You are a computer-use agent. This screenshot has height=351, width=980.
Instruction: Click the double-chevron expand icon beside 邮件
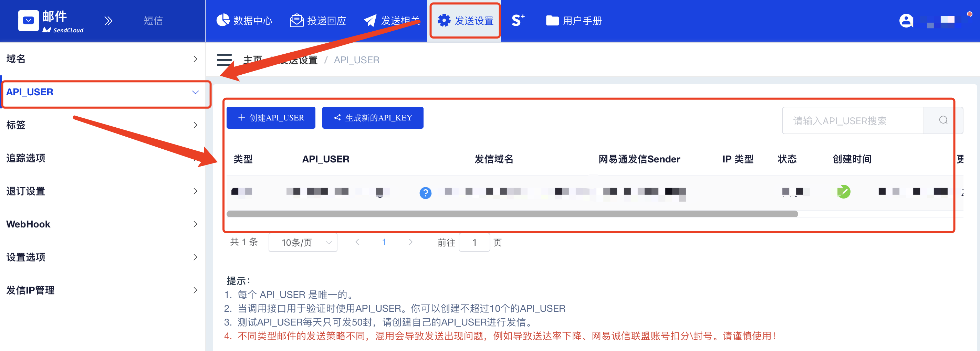point(108,21)
